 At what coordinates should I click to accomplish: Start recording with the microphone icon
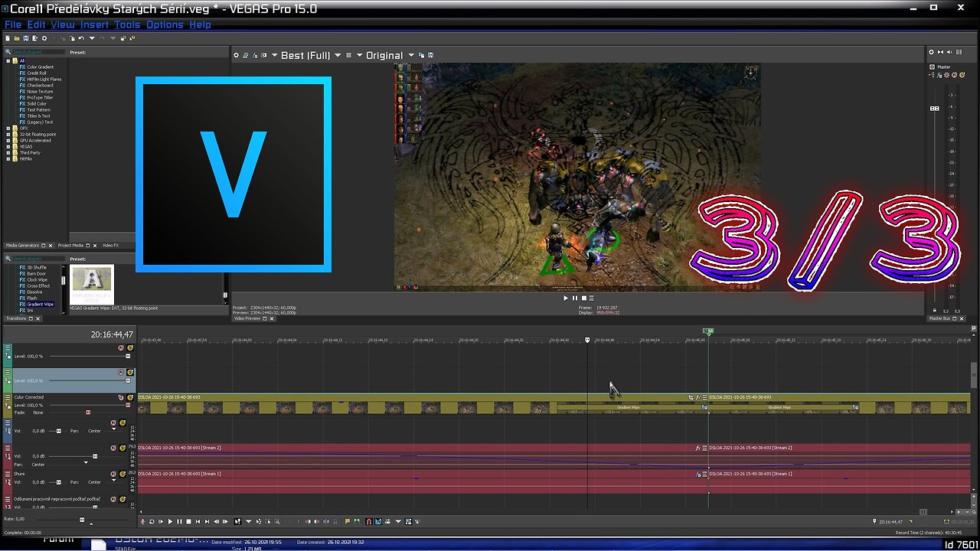[142, 521]
